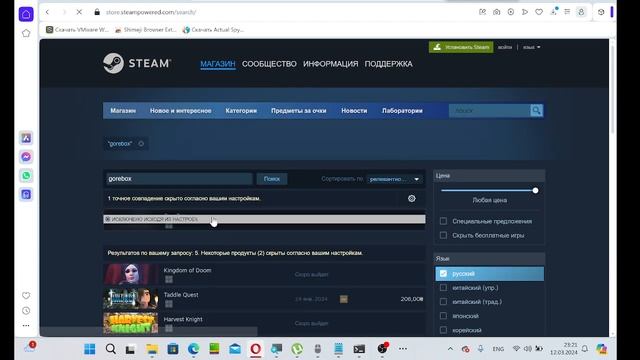Uncheck the русский language filter

click(443, 273)
